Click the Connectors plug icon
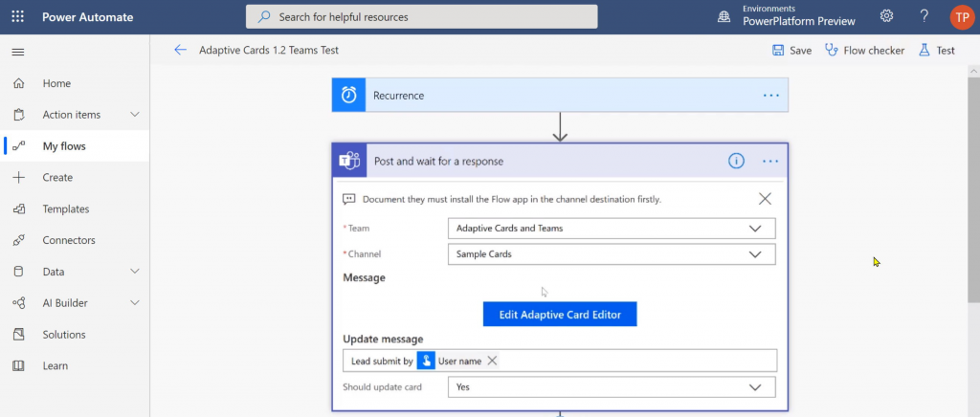Viewport: 980px width, 417px height. pos(19,240)
